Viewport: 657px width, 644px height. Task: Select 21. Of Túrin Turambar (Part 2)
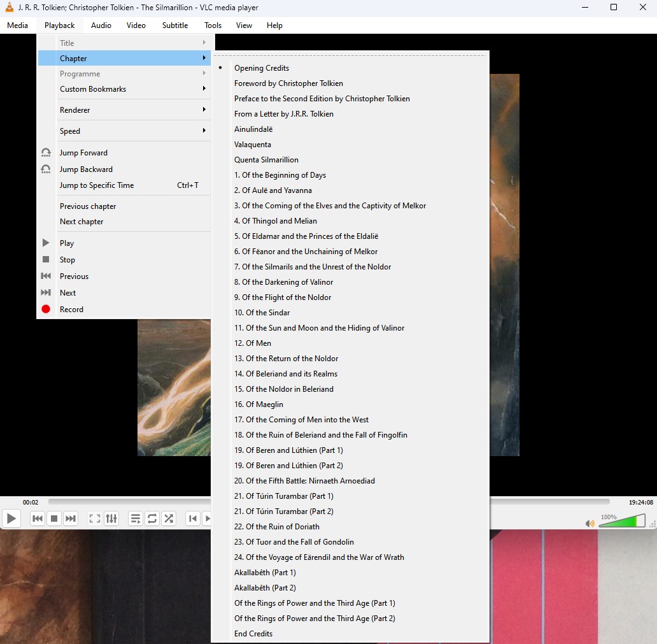pyautogui.click(x=350, y=512)
